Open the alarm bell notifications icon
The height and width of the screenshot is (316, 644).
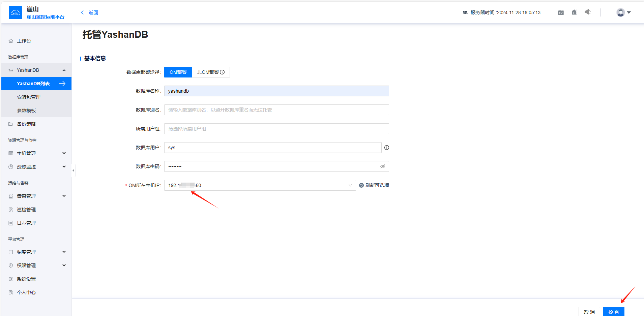[574, 12]
